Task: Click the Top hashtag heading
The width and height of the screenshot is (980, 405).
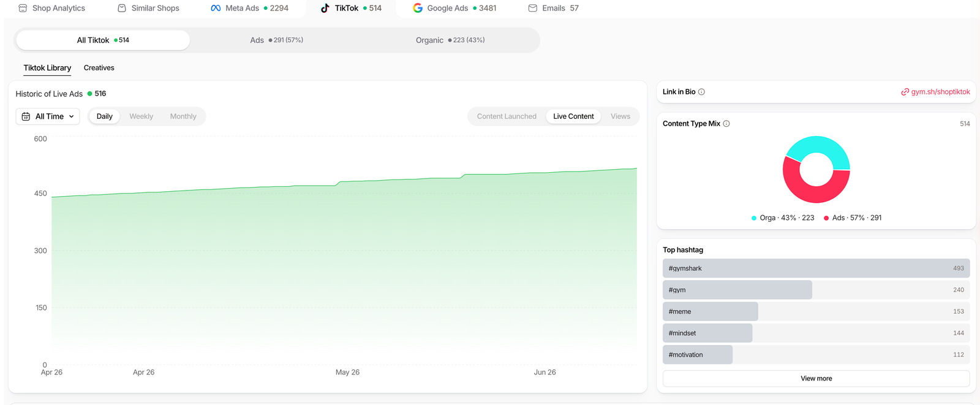Action: click(683, 250)
